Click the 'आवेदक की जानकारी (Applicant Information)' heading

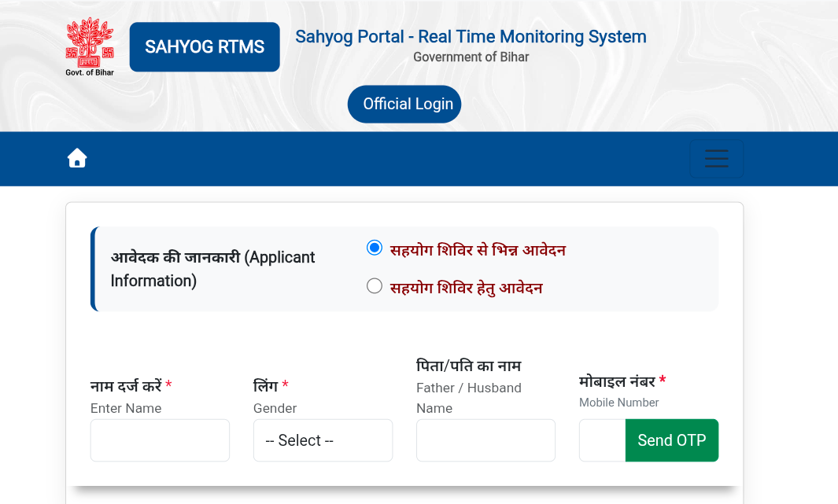(212, 269)
